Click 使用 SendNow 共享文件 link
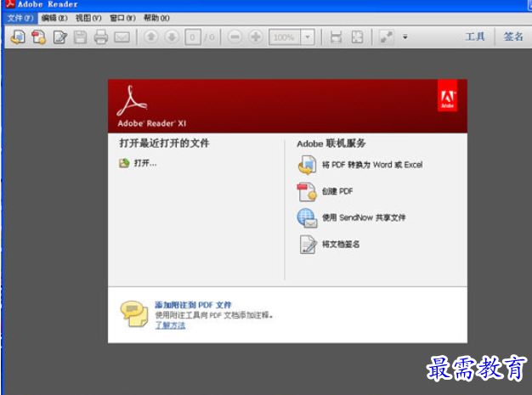532x395 pixels. [x=364, y=217]
